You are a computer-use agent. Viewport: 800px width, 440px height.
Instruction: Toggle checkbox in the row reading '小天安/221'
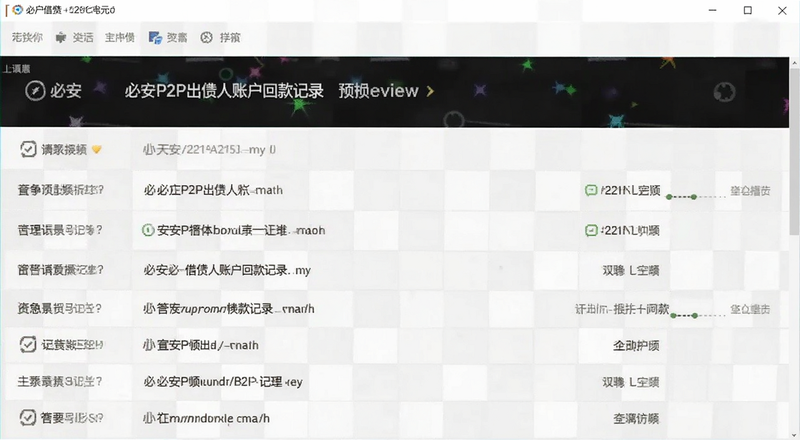pos(28,150)
